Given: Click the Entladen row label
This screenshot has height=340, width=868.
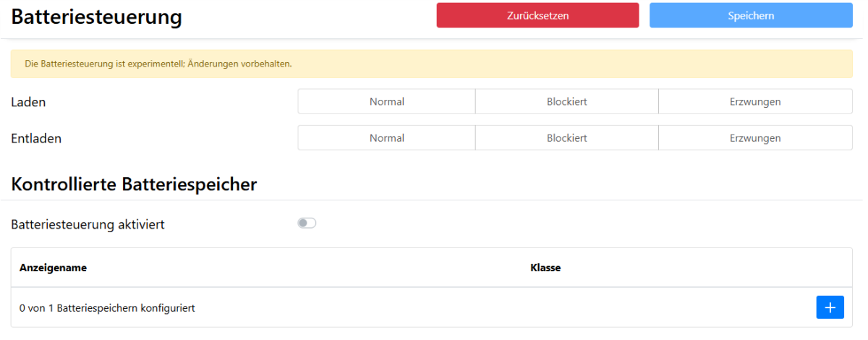Looking at the screenshot, I should 36,138.
